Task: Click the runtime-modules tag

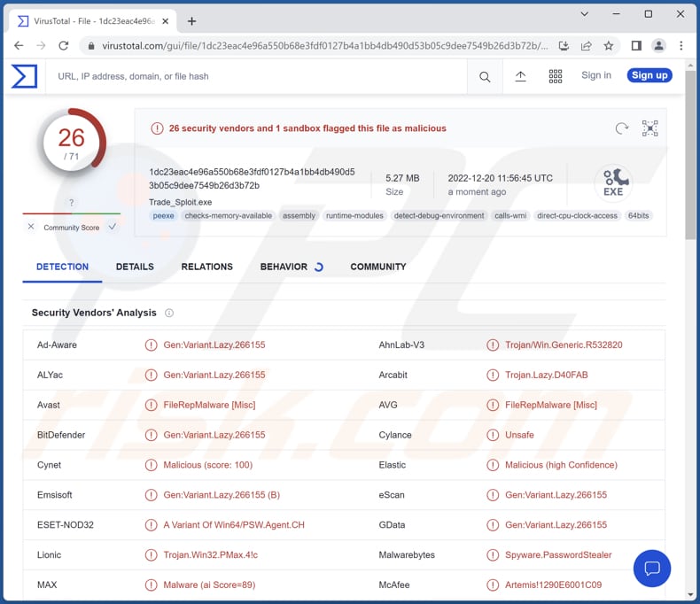Action: point(354,216)
